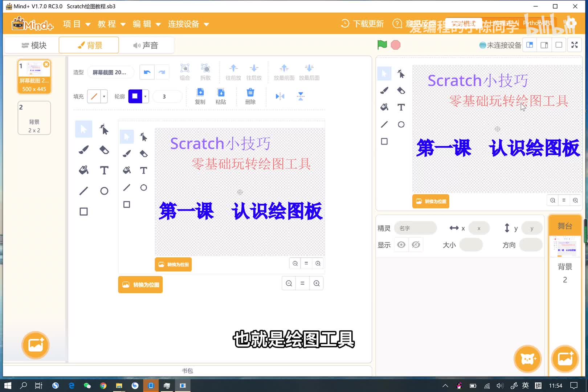Screen dimensions: 588x392
Task: Open the Windows Start menu
Action: click(8, 385)
